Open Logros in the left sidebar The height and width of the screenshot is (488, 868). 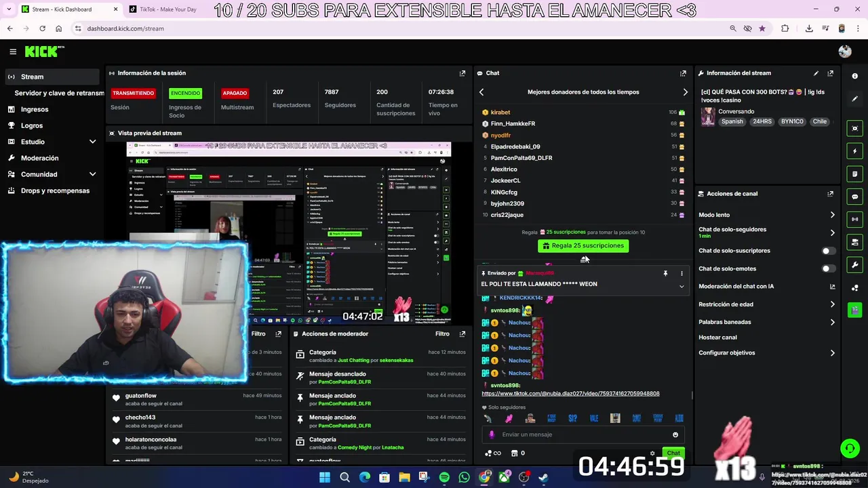pyautogui.click(x=32, y=125)
